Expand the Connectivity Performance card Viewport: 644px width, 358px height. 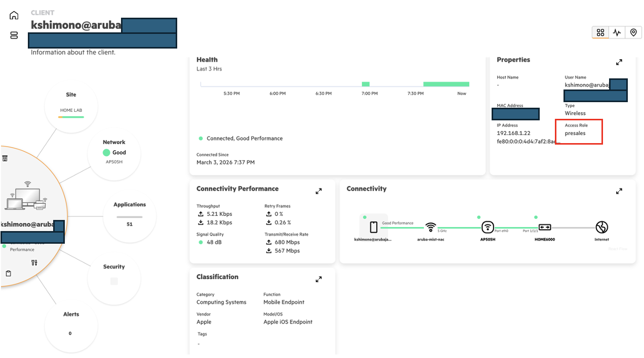[x=318, y=191]
